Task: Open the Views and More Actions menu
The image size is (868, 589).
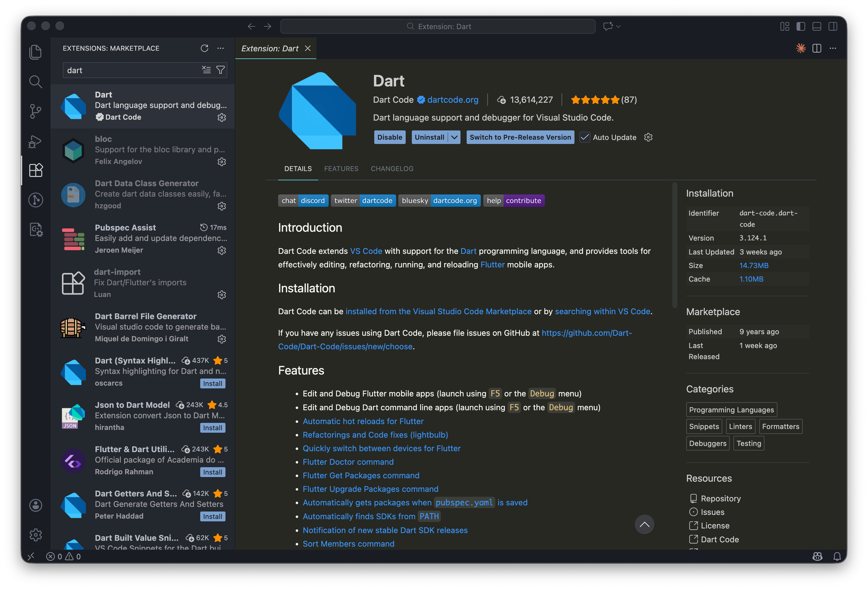Action: click(x=220, y=48)
